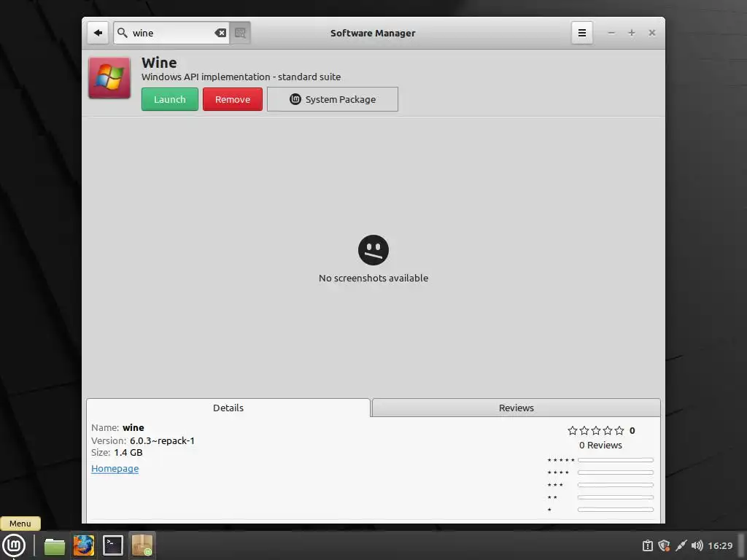Select the Details tab
The width and height of the screenshot is (747, 560).
tap(228, 408)
